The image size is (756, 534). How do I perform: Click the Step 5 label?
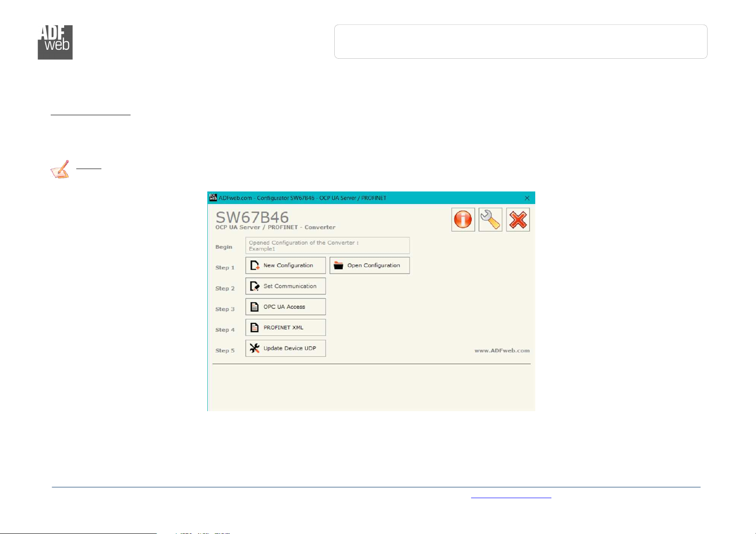(x=225, y=351)
